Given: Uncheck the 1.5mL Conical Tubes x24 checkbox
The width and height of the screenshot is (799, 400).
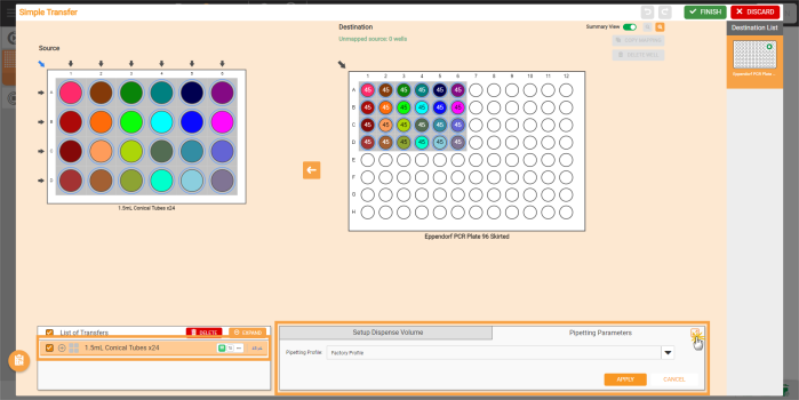Looking at the screenshot, I should [49, 348].
